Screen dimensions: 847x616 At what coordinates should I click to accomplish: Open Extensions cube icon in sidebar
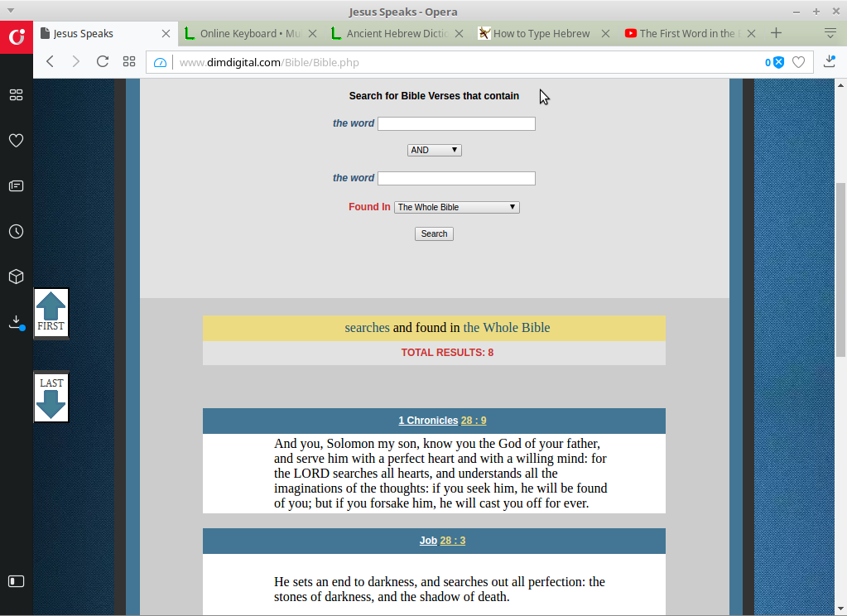pos(16,277)
